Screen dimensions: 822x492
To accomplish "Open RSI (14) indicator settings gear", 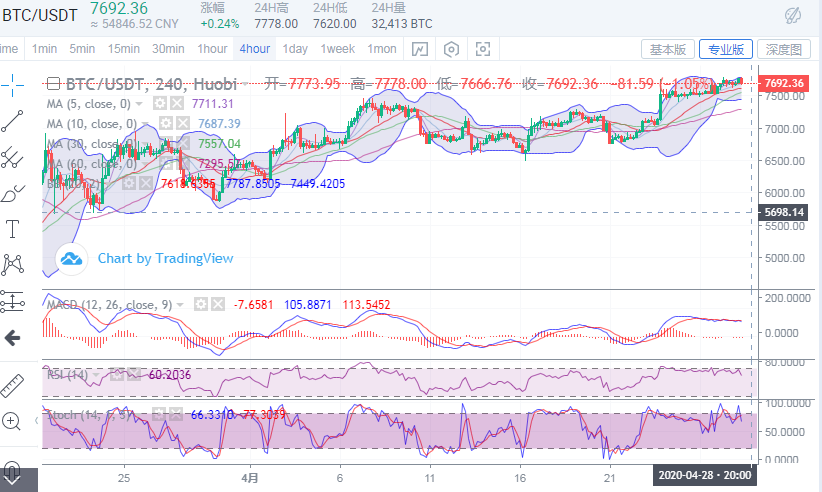I will [116, 374].
